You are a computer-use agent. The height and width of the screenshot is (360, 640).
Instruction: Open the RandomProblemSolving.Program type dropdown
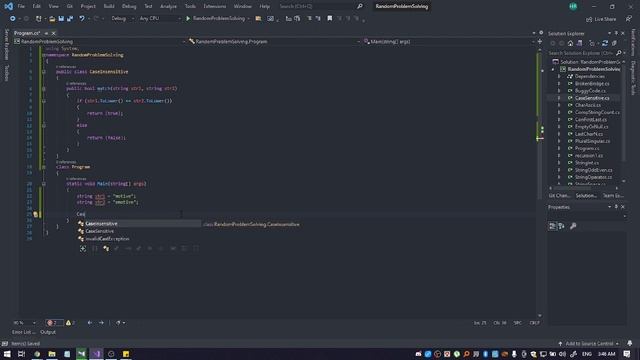click(x=274, y=42)
